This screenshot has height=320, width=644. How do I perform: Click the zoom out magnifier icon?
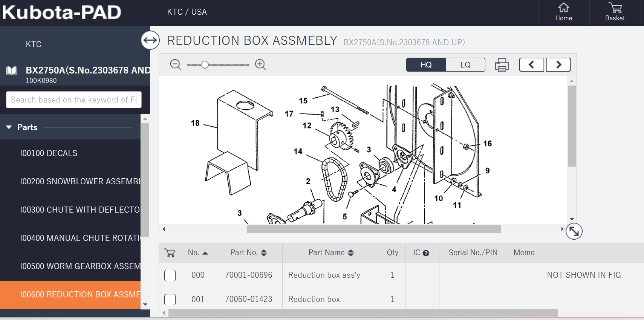pos(176,64)
